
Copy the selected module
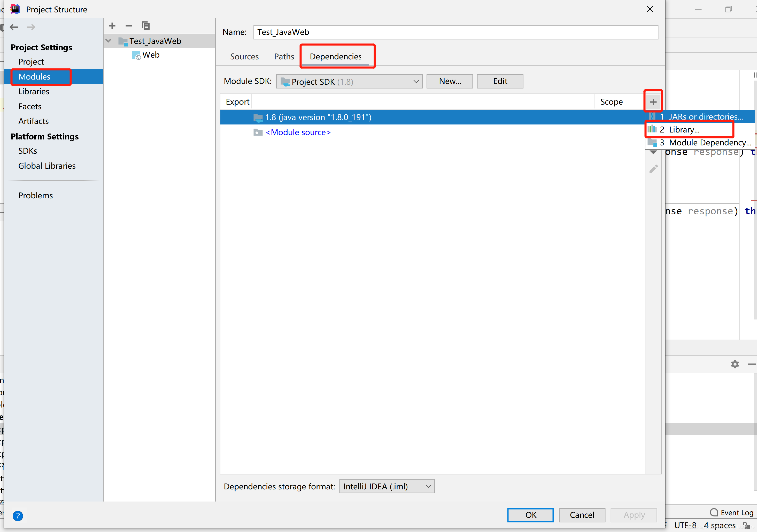(x=146, y=26)
